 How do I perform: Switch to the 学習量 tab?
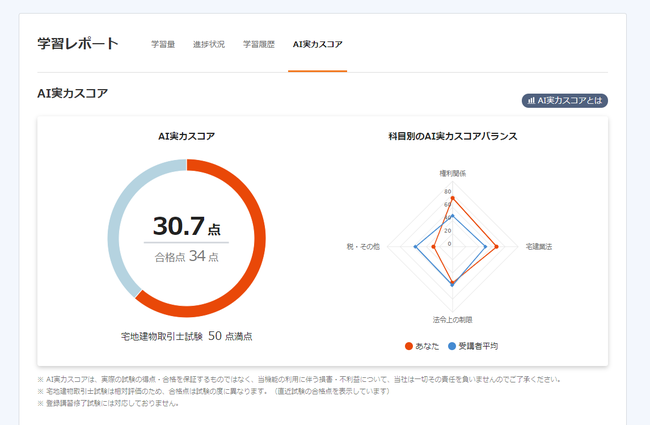163,45
